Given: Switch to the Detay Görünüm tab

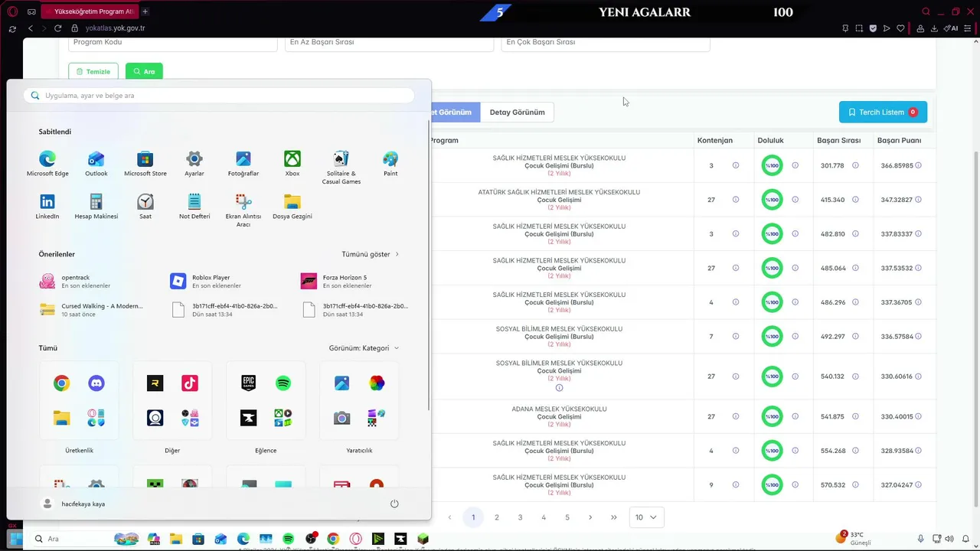Looking at the screenshot, I should click(x=517, y=112).
